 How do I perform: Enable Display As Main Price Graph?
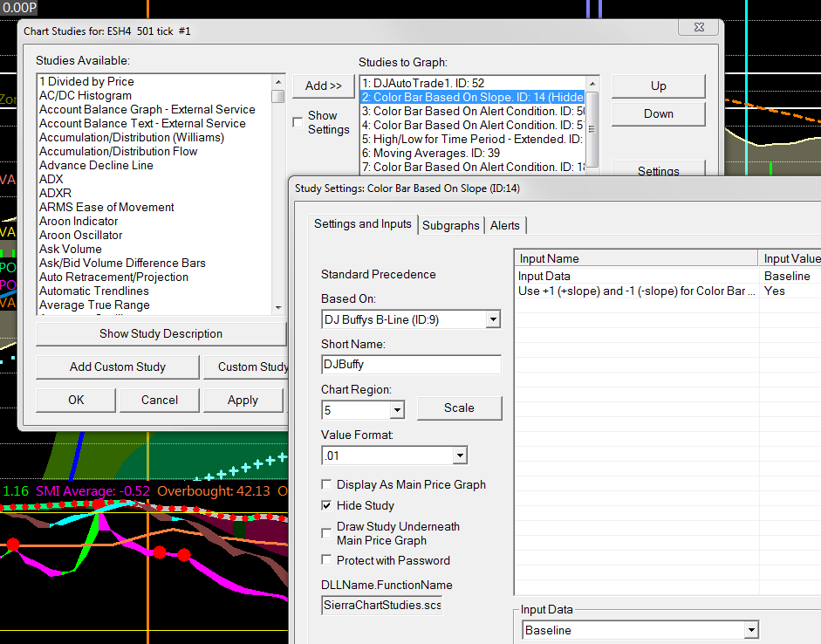point(327,484)
